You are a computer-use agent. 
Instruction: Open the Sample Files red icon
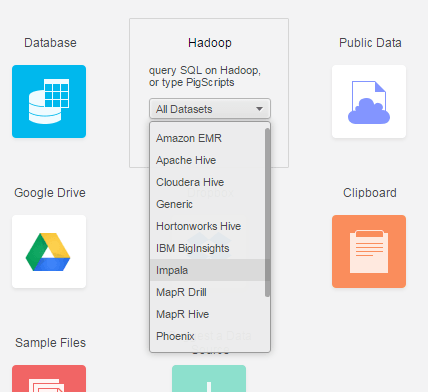49,378
